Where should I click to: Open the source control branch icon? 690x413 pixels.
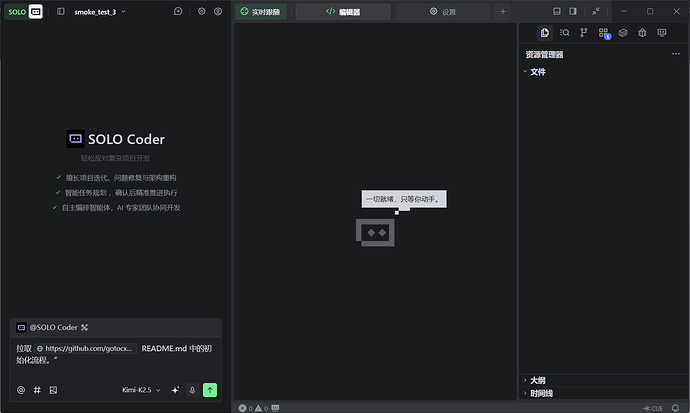(x=584, y=33)
